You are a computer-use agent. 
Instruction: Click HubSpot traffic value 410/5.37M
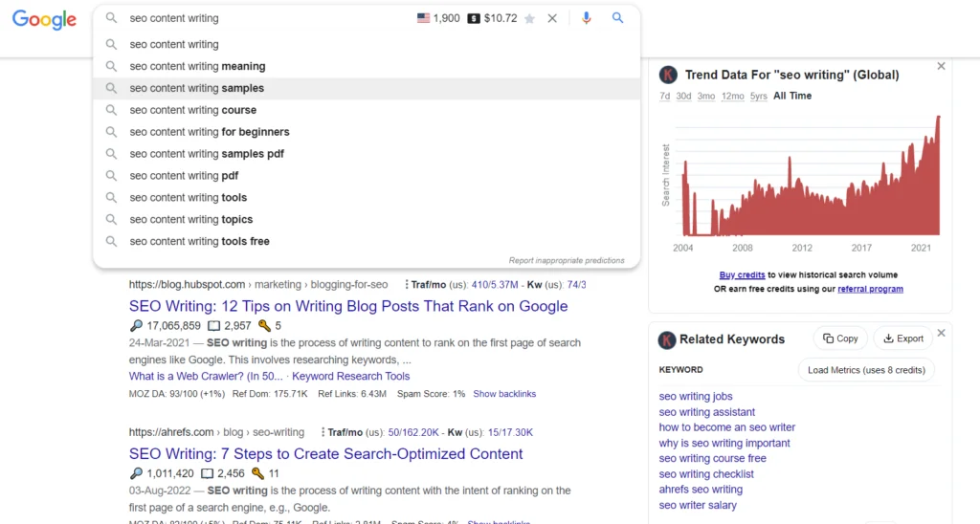point(495,285)
